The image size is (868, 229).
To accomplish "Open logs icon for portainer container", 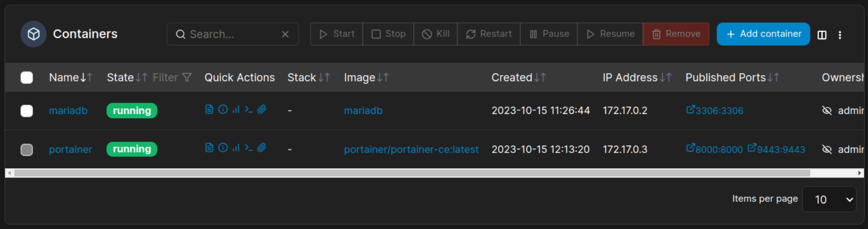I will click(x=209, y=148).
